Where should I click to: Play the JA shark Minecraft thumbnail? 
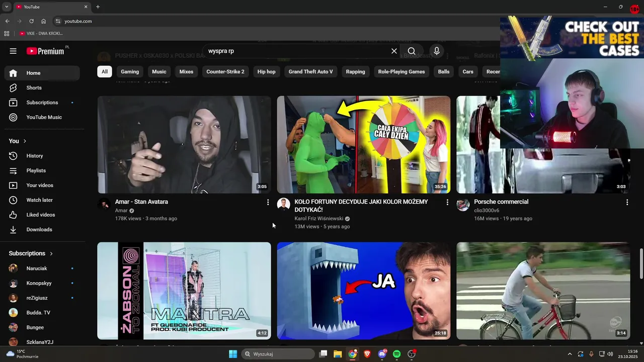pos(363,291)
